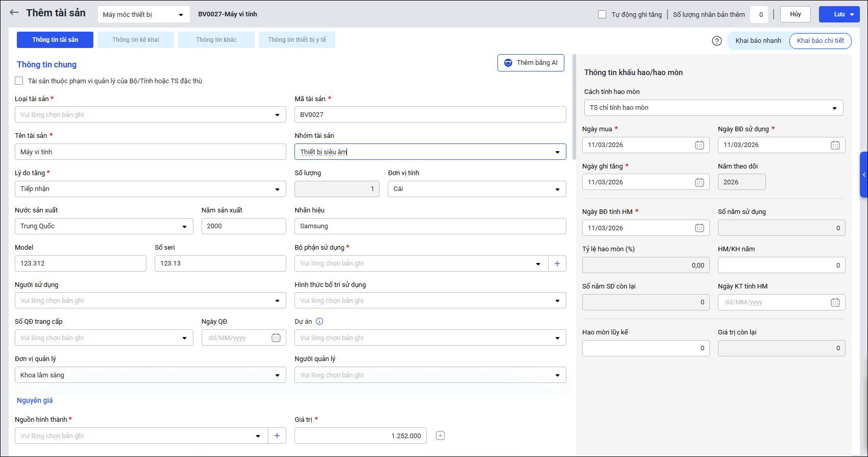Image resolution: width=868 pixels, height=457 pixels.
Task: Click the add icon next to Giá trị
Action: [440, 436]
